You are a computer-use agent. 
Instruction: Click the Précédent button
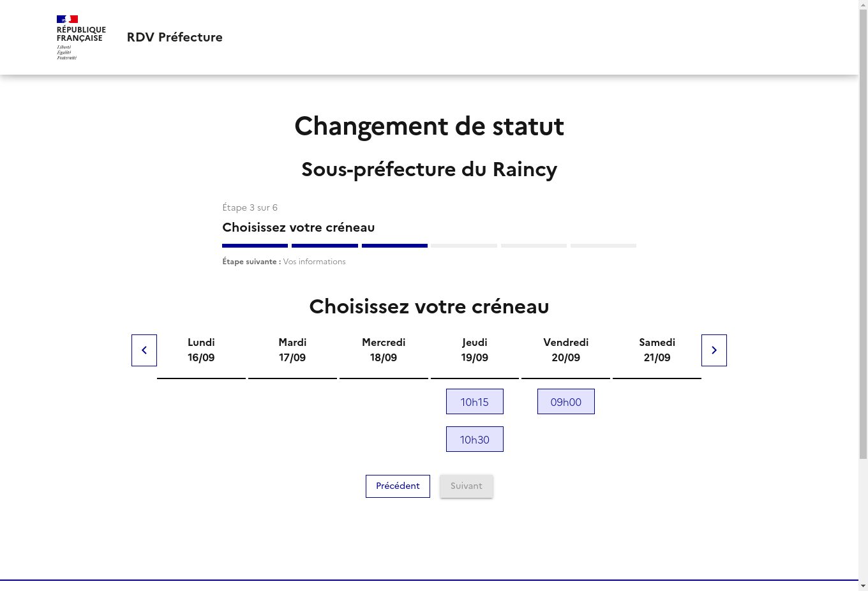click(x=398, y=486)
